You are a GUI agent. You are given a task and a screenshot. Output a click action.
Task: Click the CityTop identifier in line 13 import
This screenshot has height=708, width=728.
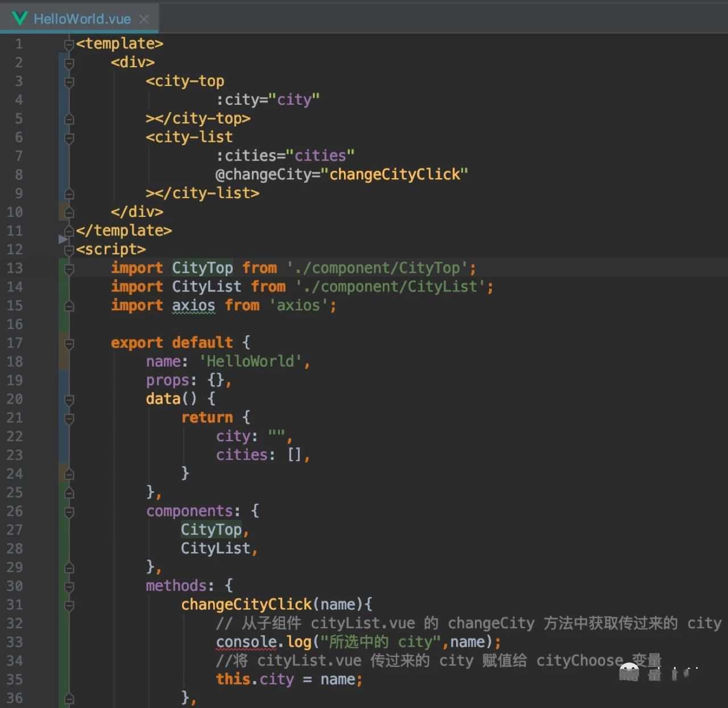click(202, 268)
